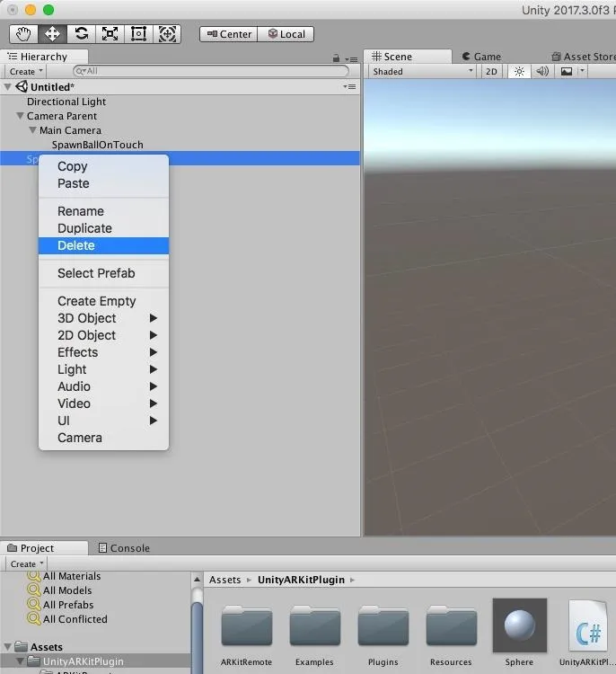The width and height of the screenshot is (616, 674).
Task: Choose Camera from context menu
Action: [103, 438]
